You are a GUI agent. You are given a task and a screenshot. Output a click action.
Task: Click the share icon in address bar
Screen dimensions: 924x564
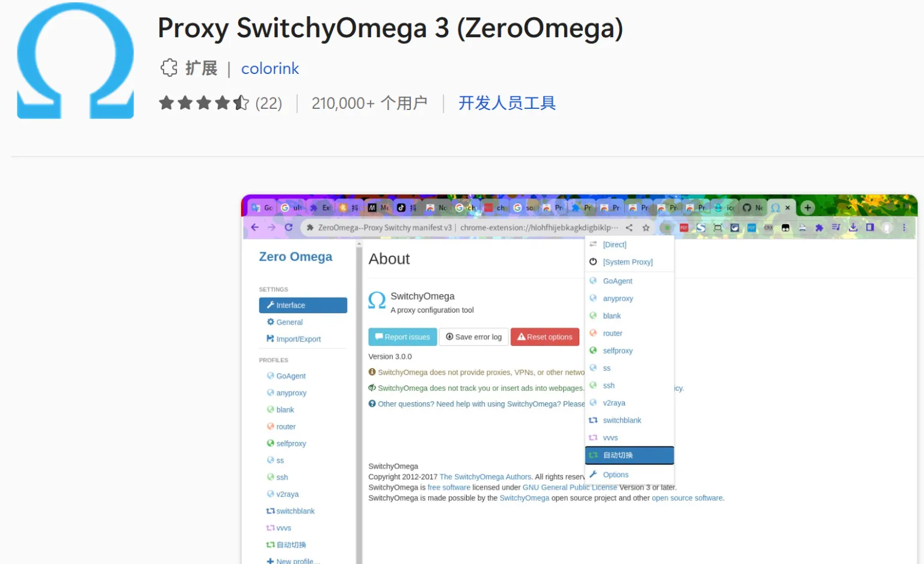click(x=629, y=228)
